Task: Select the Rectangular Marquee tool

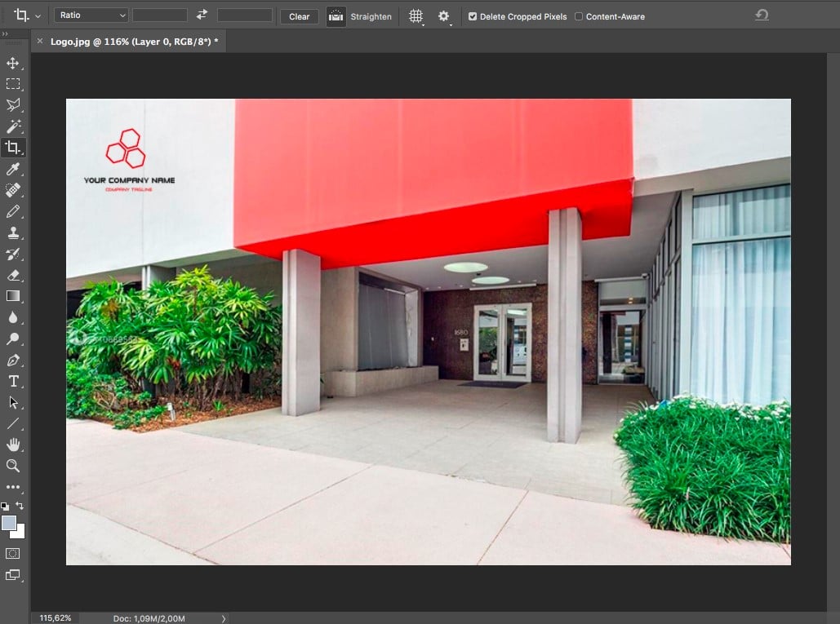Action: pyautogui.click(x=13, y=84)
